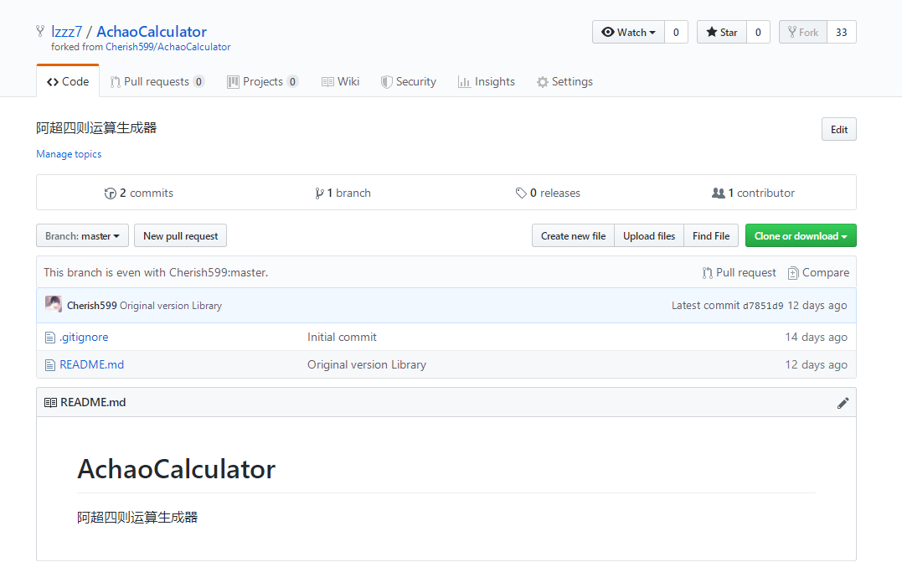This screenshot has width=902, height=588.
Task: Click the pull request icon next to Pull request link
Action: (707, 273)
